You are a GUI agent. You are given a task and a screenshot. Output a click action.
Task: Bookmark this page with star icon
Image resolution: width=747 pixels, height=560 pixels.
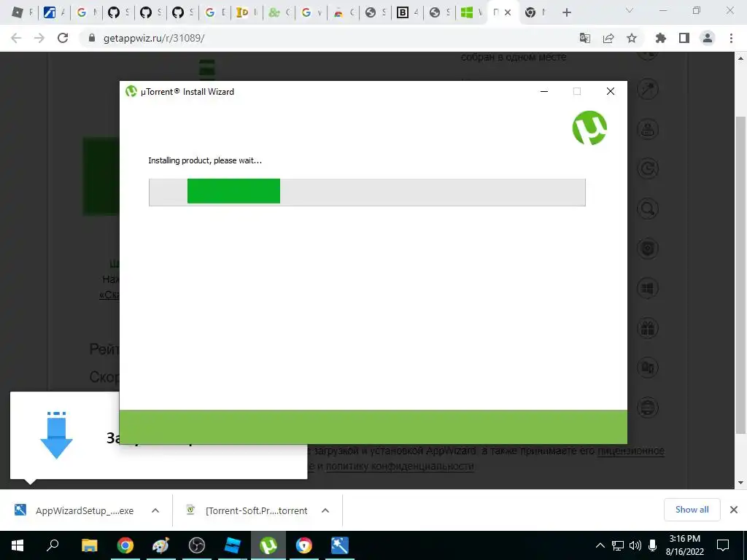[632, 38]
